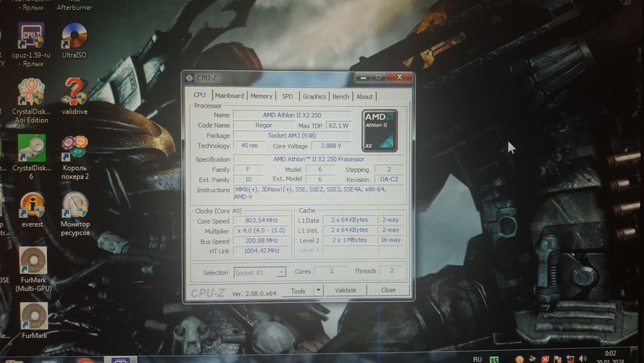Click the RU language indicator in the tray
This screenshot has width=644, height=363.
tap(477, 359)
